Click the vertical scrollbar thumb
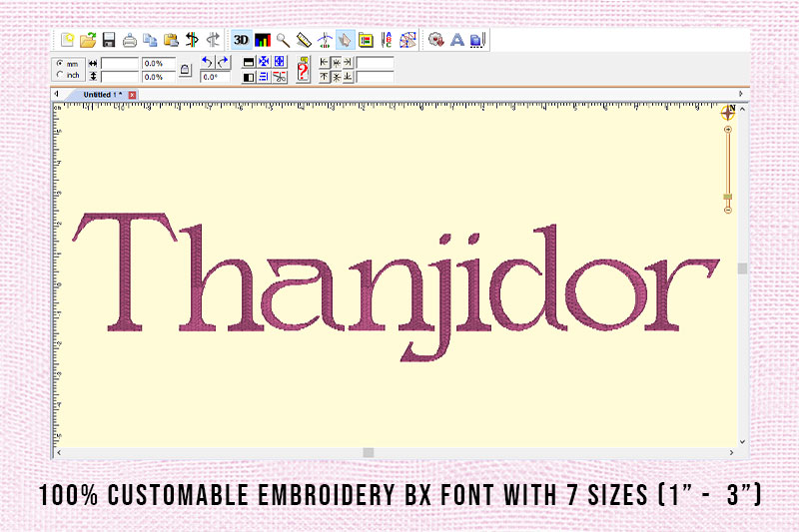Viewport: 799px width, 532px height. [742, 268]
